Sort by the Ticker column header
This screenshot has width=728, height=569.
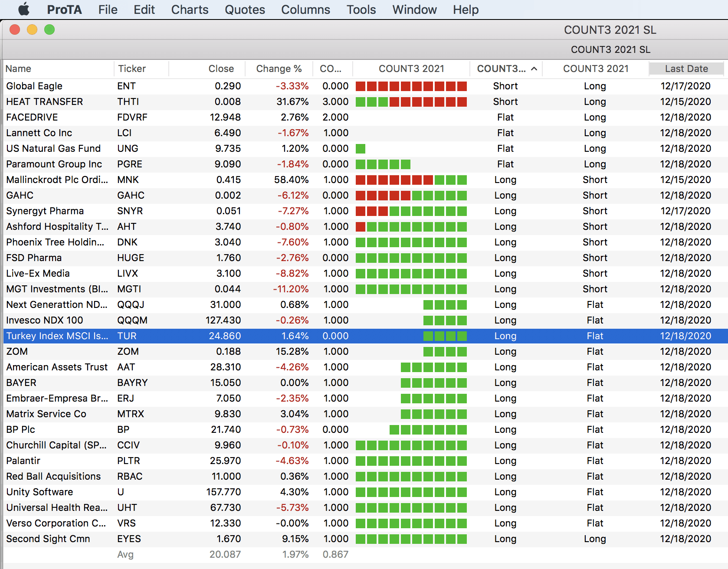141,69
